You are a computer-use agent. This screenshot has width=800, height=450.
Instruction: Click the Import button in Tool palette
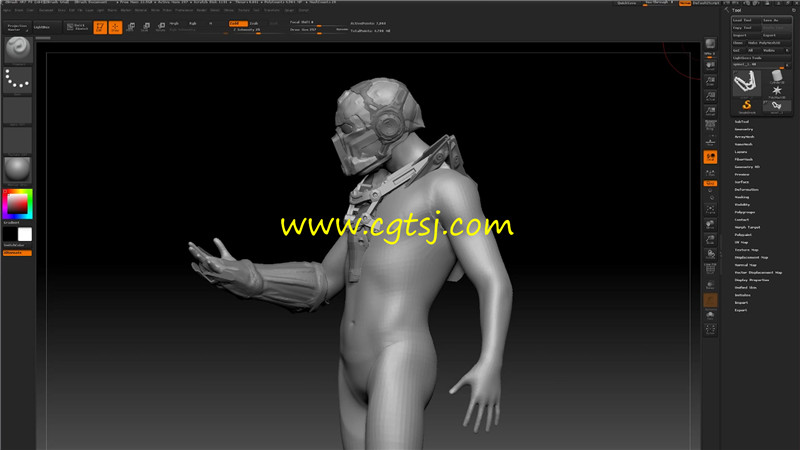coord(746,36)
